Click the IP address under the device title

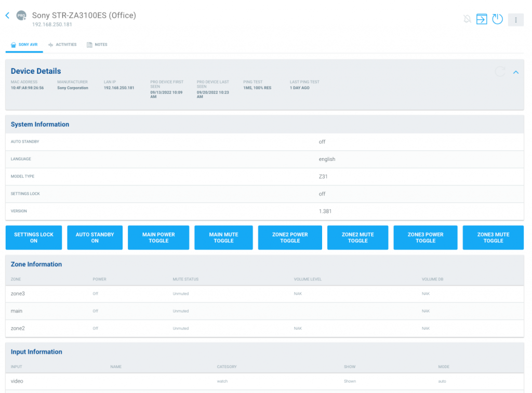coord(52,24)
